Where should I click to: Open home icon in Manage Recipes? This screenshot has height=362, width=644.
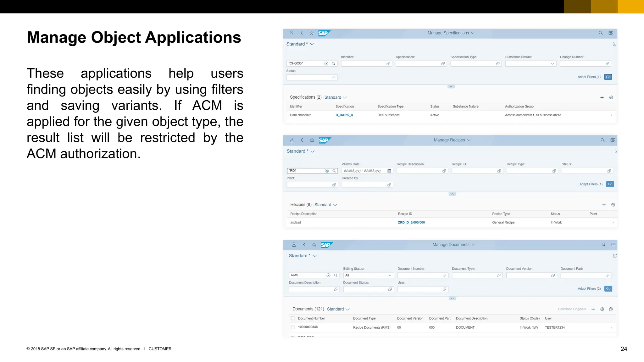312,140
